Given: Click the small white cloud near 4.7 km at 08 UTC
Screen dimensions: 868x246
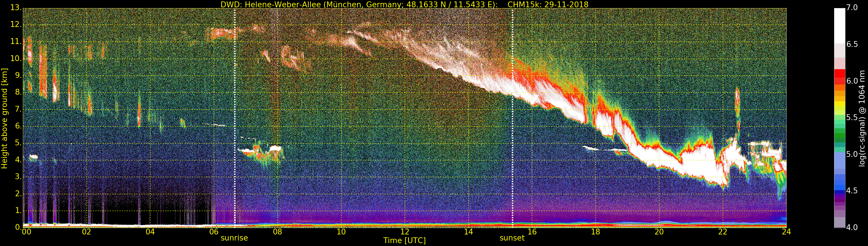Looking at the screenshot, I should coord(275,148).
